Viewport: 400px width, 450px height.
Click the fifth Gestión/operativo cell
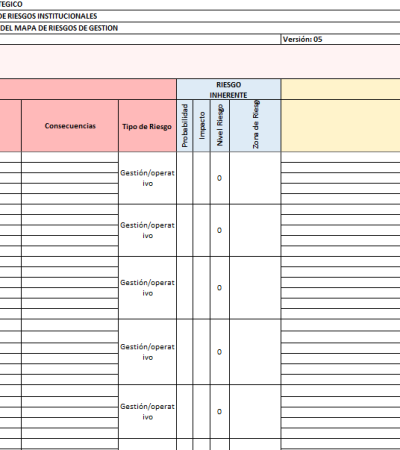(x=147, y=411)
